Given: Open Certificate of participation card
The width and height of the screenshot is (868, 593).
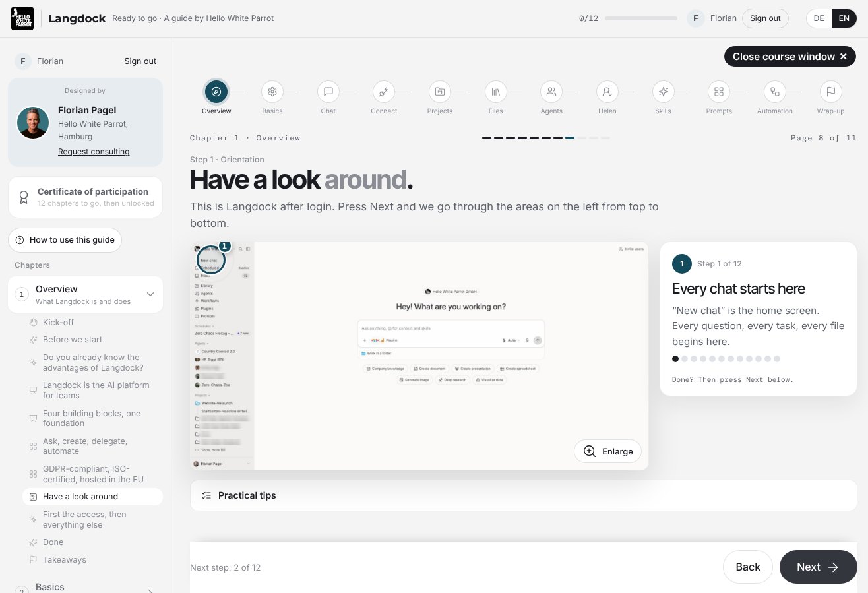Looking at the screenshot, I should tap(85, 197).
